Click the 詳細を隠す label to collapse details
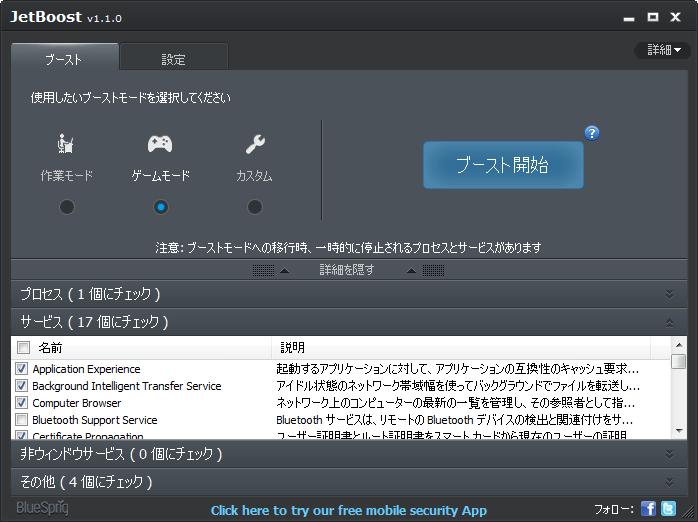698x522 pixels. point(347,270)
